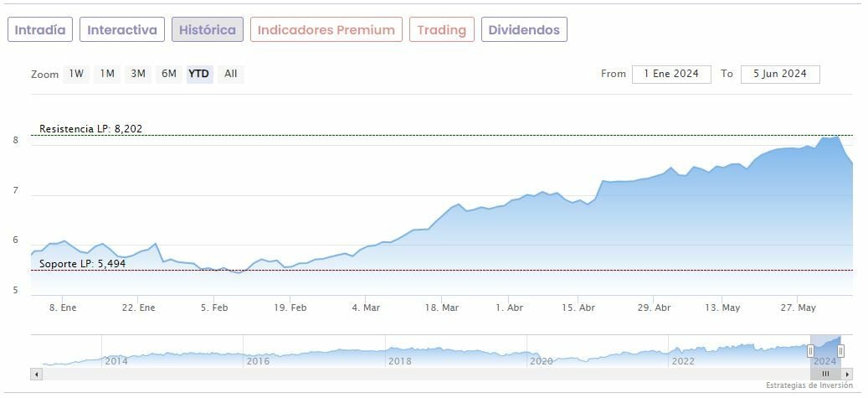Image resolution: width=868 pixels, height=398 pixels.
Task: Set zoom range to 1M
Action: click(107, 74)
